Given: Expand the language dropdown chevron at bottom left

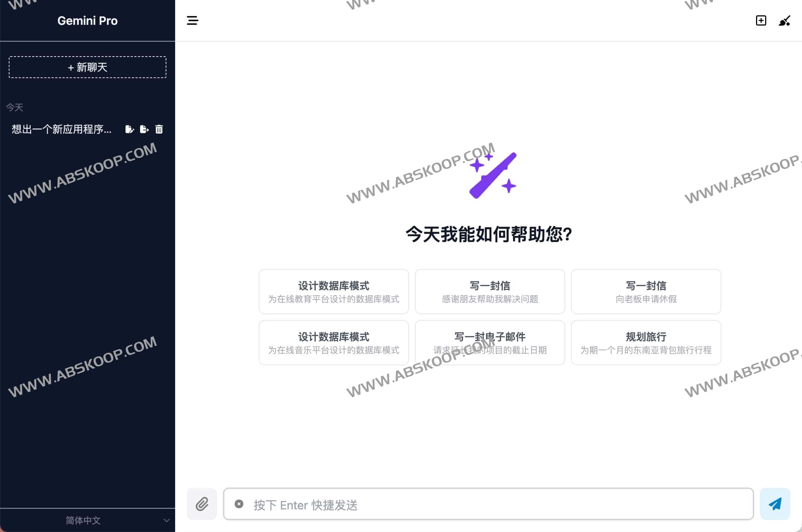Looking at the screenshot, I should point(167,521).
